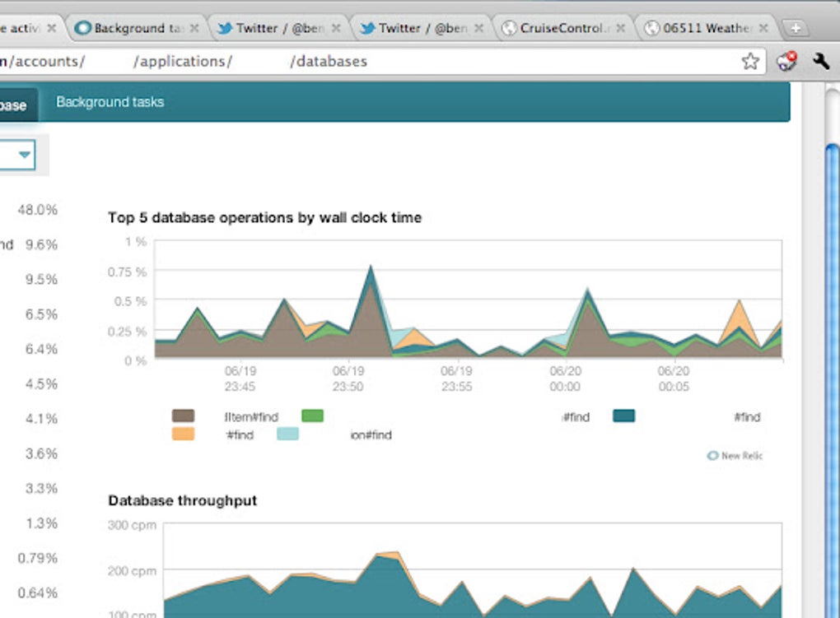840x618 pixels.
Task: Toggle the brown Item#find series in the legend
Action: 182,416
